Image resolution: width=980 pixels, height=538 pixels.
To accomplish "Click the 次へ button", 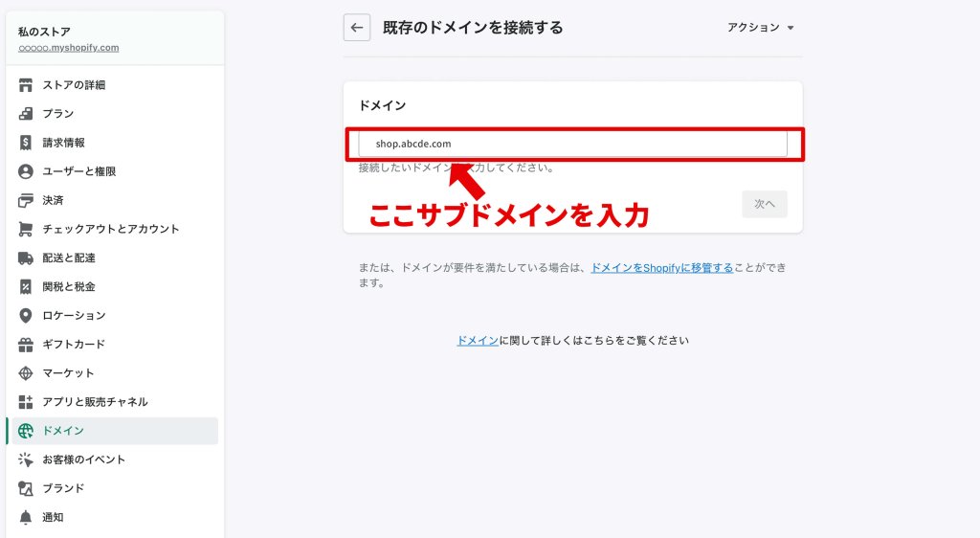I will pyautogui.click(x=765, y=204).
